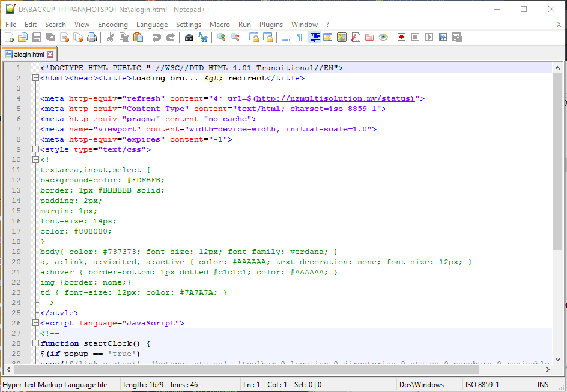567x392 pixels.
Task: Toggle INS insert mode in status bar
Action: point(543,385)
